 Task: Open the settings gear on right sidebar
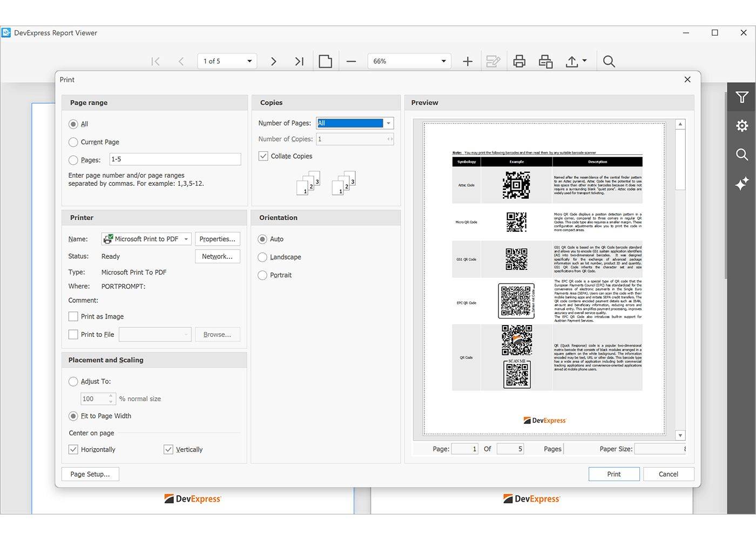742,125
